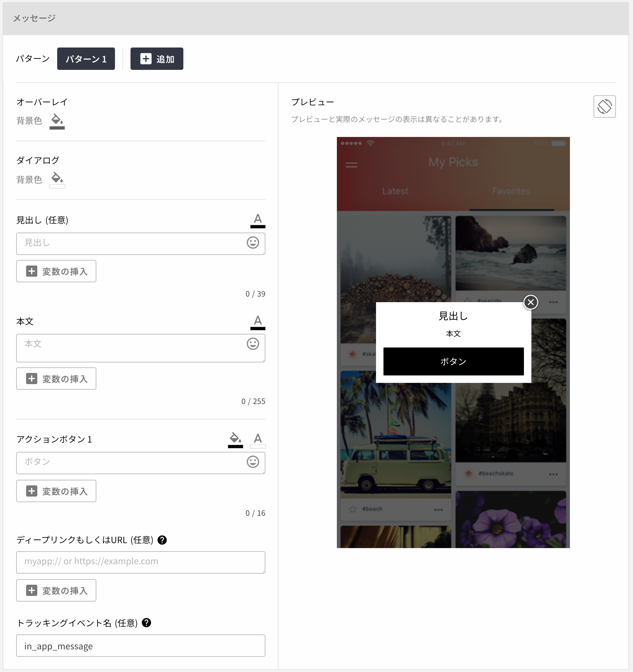Open emoji picker for 本文 field
The width and height of the screenshot is (633, 672).
click(253, 344)
